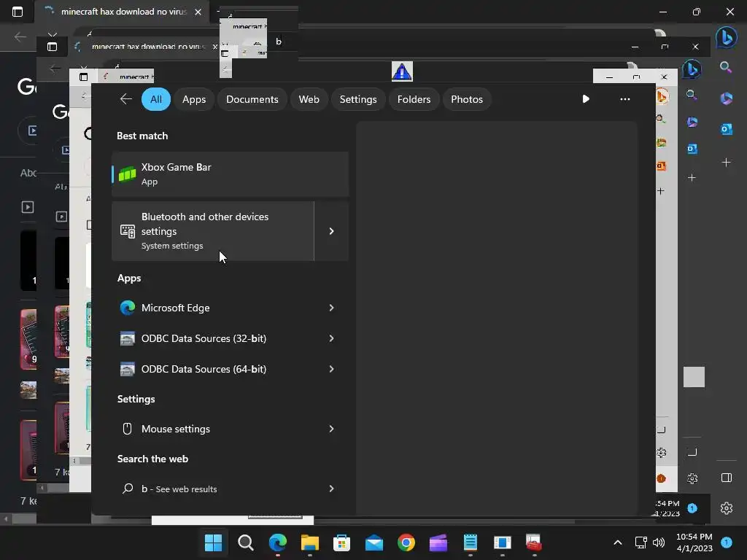Open the 10:54 PM clock and calendar
747x560 pixels.
(694, 542)
